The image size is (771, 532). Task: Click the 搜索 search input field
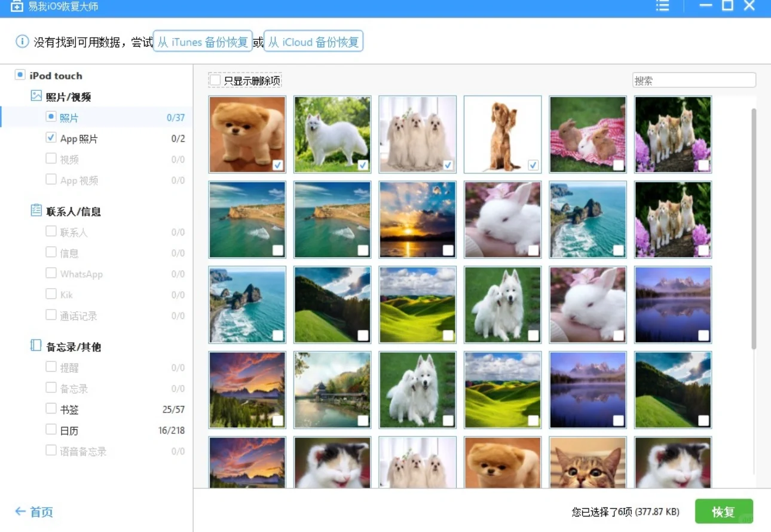pyautogui.click(x=693, y=79)
